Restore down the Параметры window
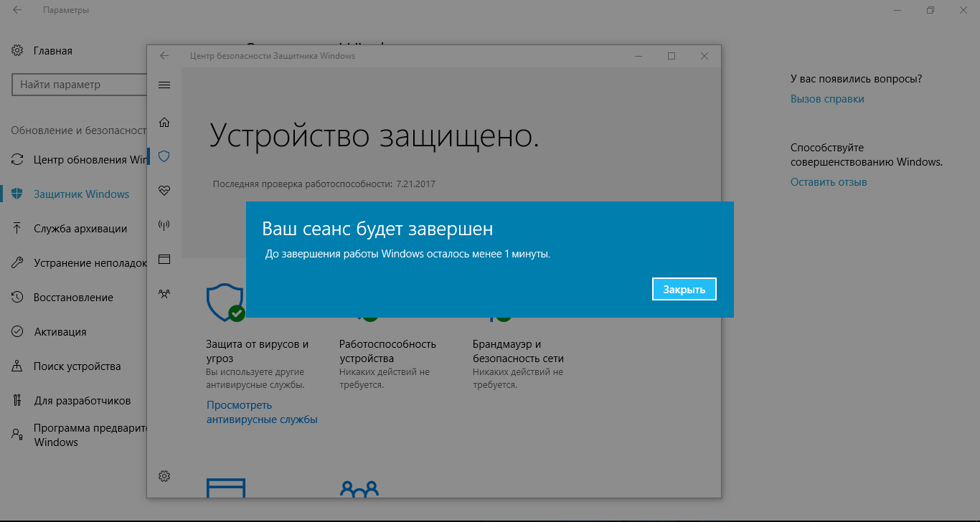The width and height of the screenshot is (980, 522). pyautogui.click(x=930, y=11)
